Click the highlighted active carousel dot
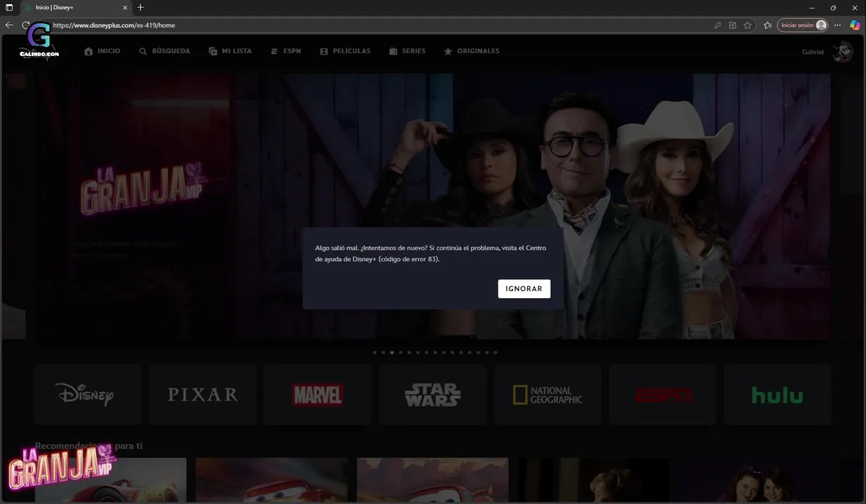This screenshot has height=504, width=866. pos(392,353)
